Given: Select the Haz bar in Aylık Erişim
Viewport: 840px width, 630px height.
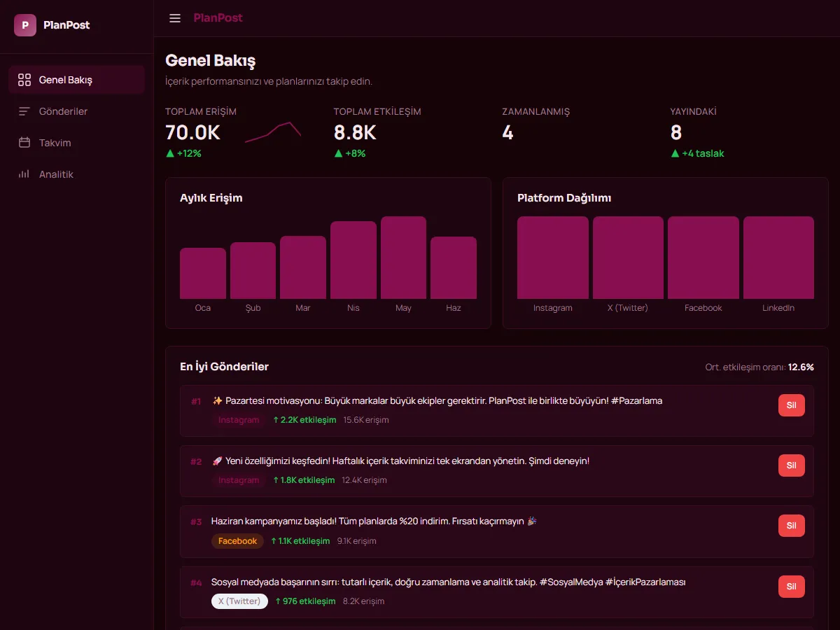Looking at the screenshot, I should point(454,268).
